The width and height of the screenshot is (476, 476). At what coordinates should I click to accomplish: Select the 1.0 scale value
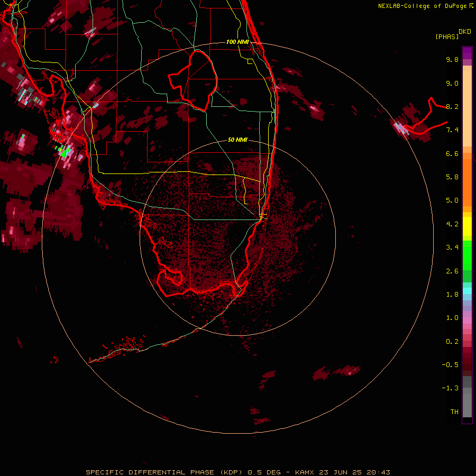pyautogui.click(x=452, y=318)
